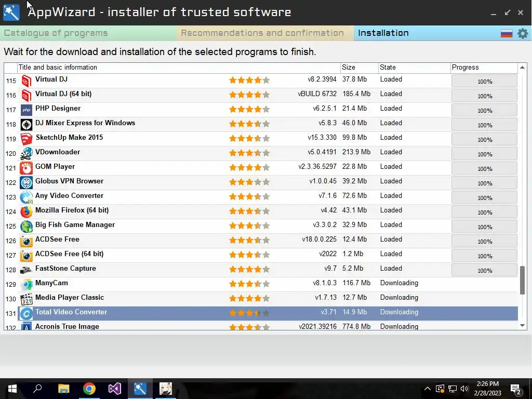This screenshot has width=532, height=399.
Task: Open taskbar Search magnifier
Action: click(37, 389)
